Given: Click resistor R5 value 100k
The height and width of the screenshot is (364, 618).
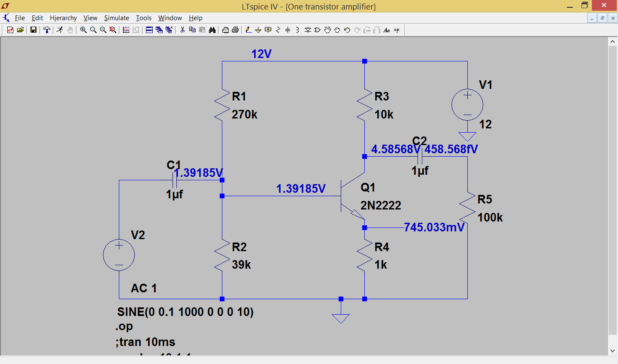Looking at the screenshot, I should pyautogui.click(x=490, y=218).
